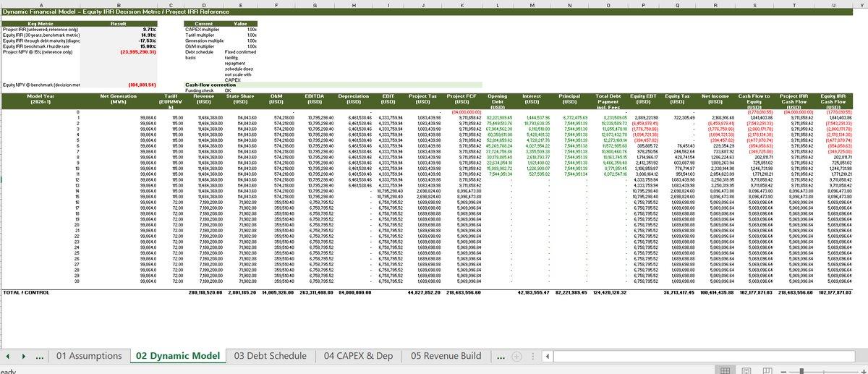
Task: Open the 04 CAPEX & Dep sheet tab
Action: (360, 356)
